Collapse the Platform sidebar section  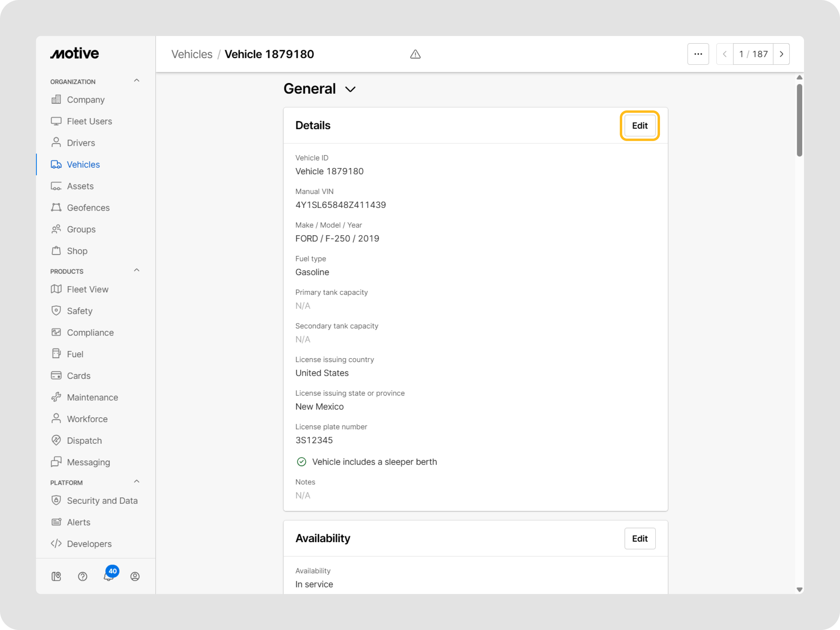(x=137, y=481)
